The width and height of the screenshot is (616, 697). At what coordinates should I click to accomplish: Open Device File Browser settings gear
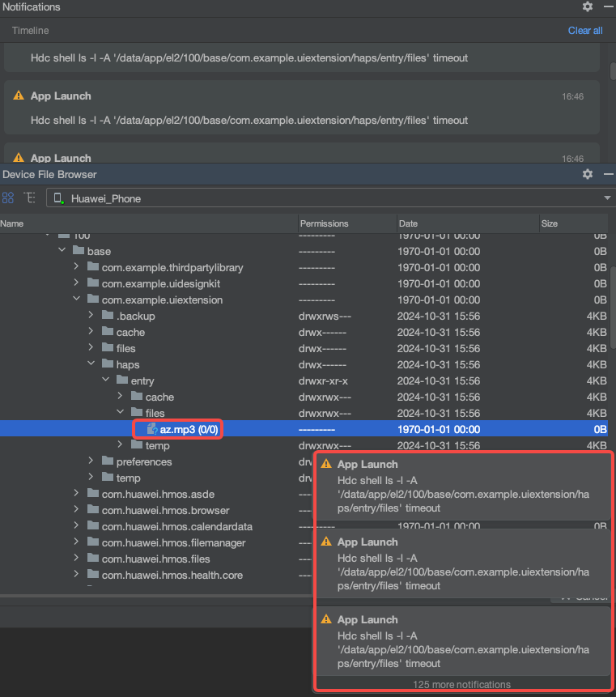click(x=588, y=174)
